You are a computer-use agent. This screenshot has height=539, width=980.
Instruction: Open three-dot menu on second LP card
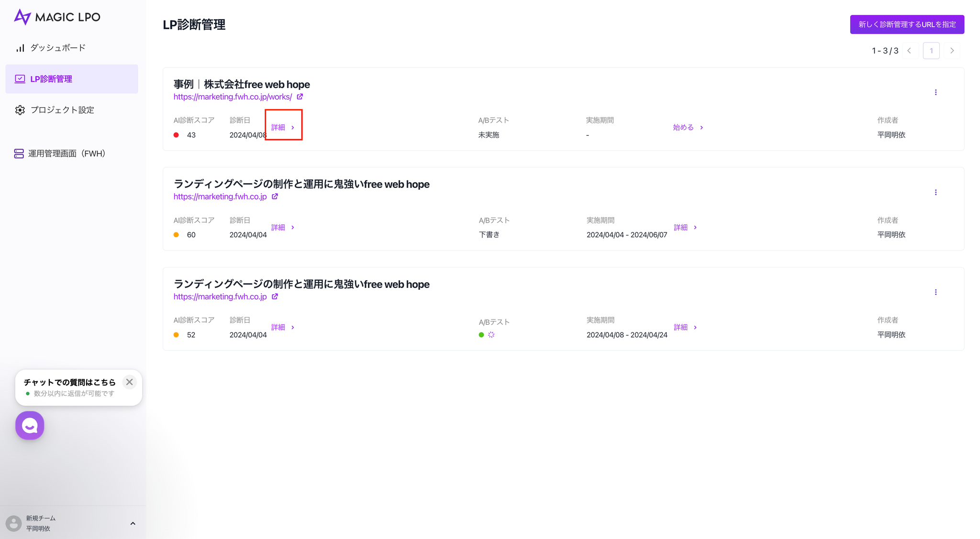click(935, 192)
